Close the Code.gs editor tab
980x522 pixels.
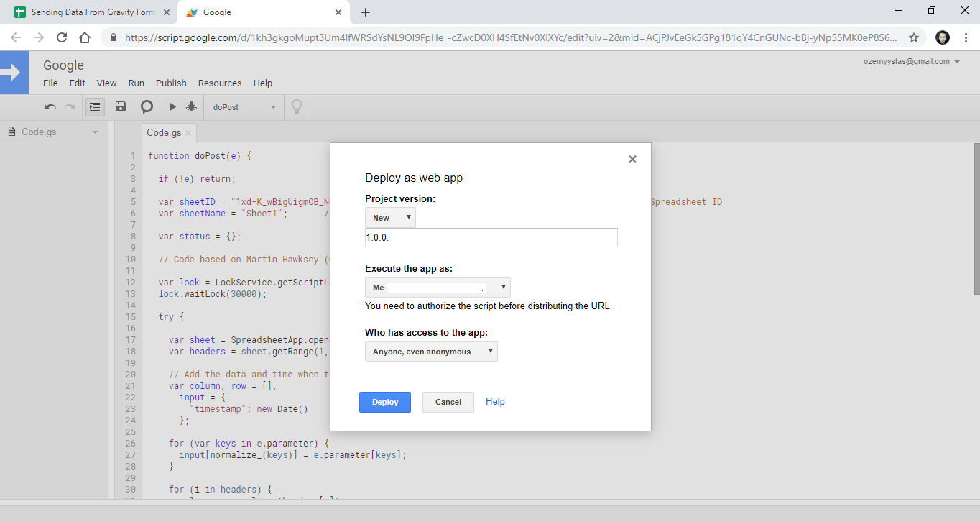(188, 133)
